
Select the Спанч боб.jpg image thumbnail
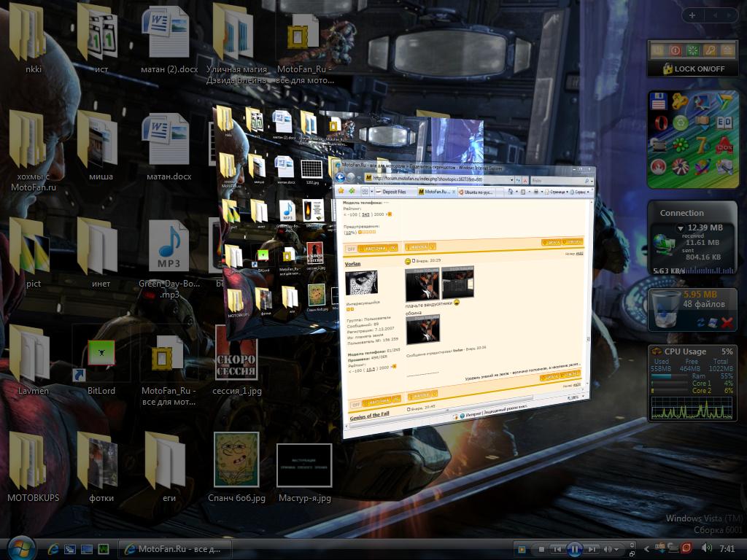click(236, 459)
